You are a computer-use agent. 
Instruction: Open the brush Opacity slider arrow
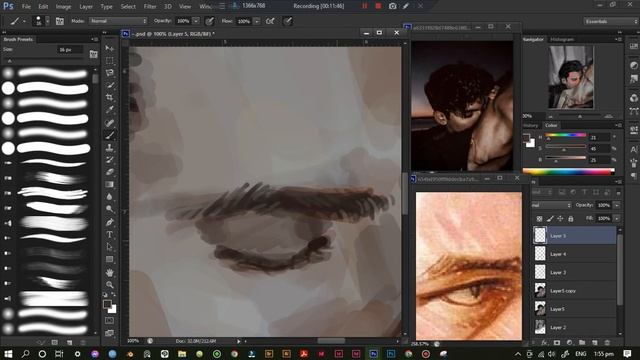coord(196,21)
